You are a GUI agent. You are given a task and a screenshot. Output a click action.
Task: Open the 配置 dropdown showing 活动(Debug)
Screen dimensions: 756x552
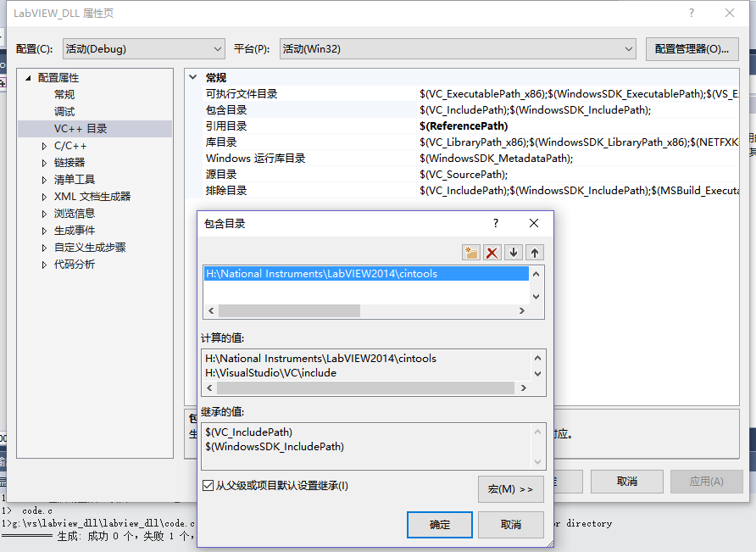[144, 48]
